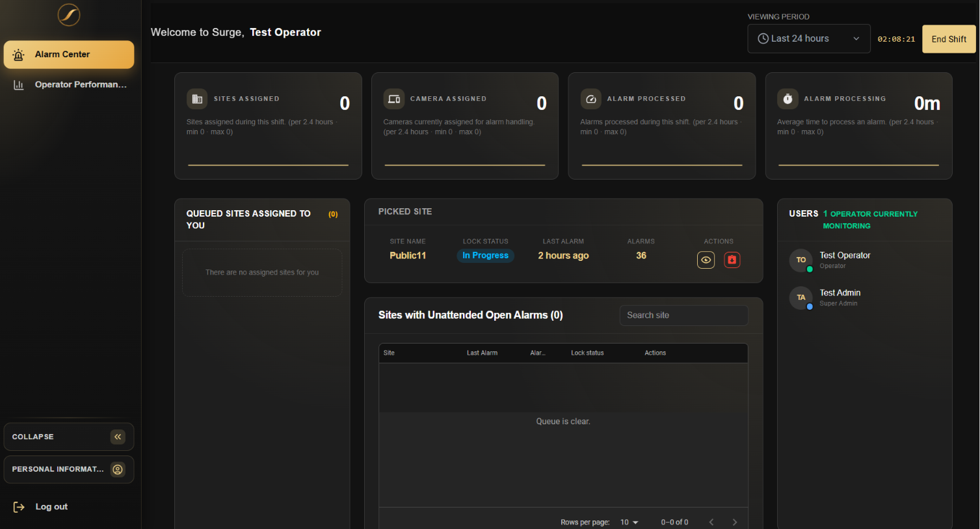
Task: Open the Alarm Center menu
Action: tap(69, 55)
